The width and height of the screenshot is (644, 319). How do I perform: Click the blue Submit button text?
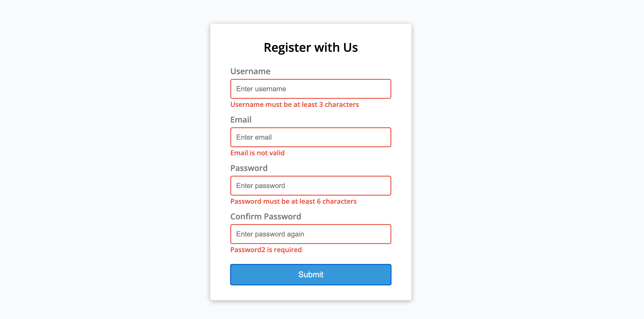(311, 275)
